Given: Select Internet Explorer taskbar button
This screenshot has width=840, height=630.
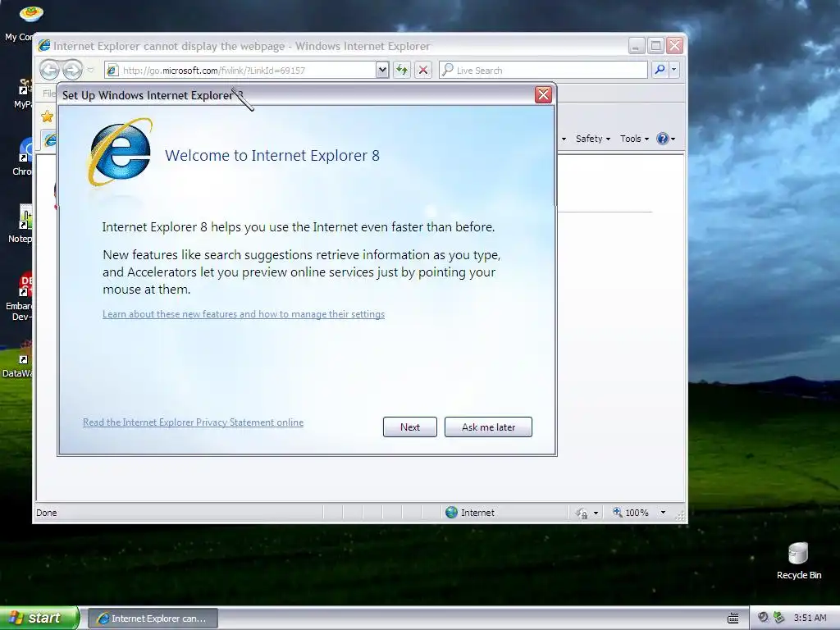Looking at the screenshot, I should (153, 619).
